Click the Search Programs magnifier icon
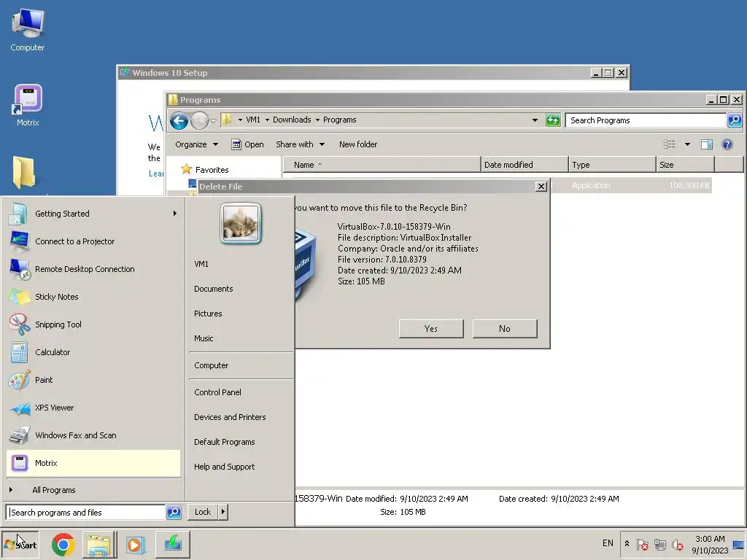 click(735, 120)
